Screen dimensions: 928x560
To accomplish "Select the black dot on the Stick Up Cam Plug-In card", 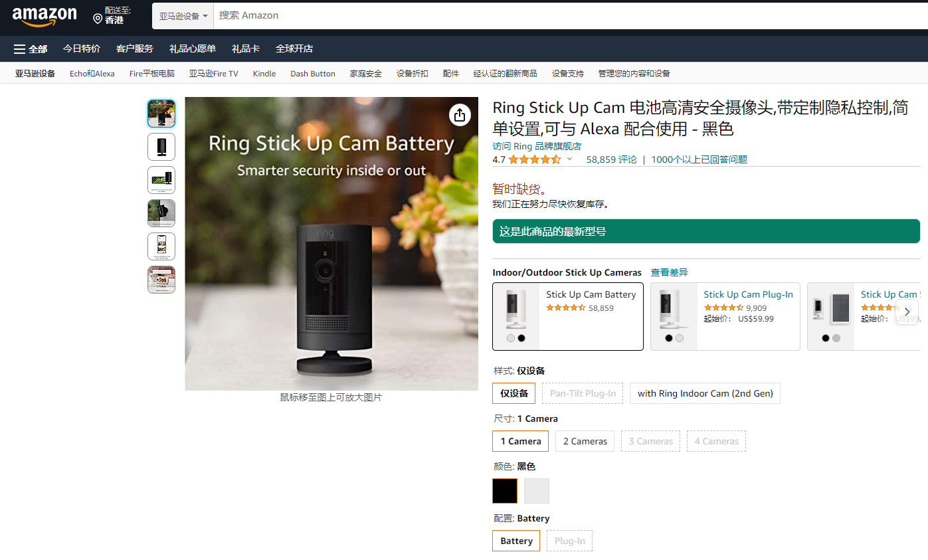I will [x=668, y=337].
